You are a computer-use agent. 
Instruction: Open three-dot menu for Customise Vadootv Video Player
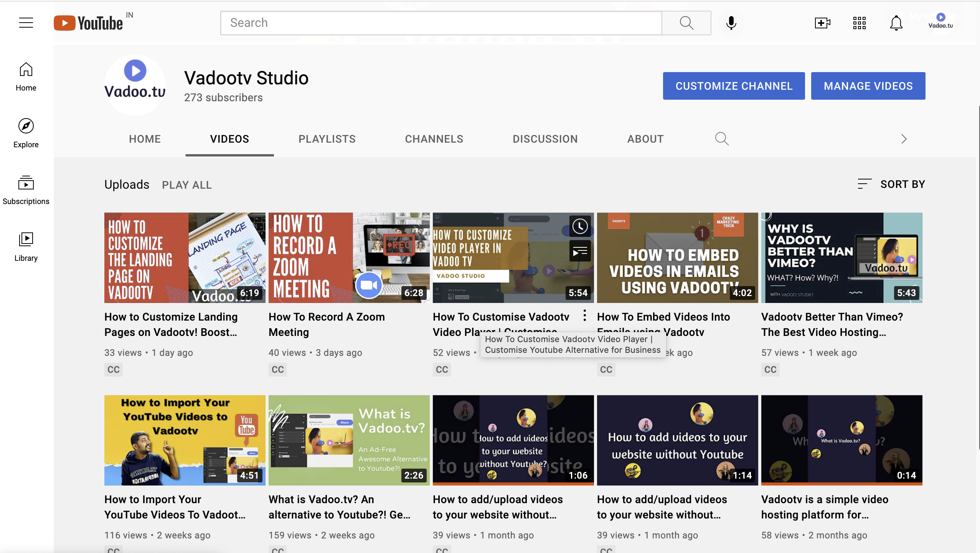[x=584, y=315]
